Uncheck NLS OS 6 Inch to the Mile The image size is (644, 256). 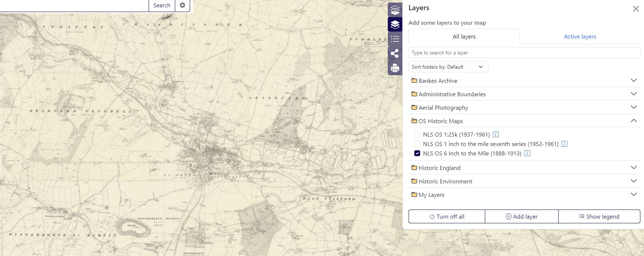pyautogui.click(x=417, y=153)
